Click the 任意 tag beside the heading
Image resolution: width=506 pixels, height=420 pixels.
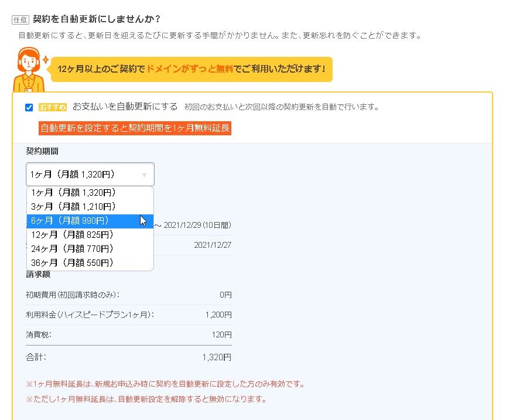[20, 19]
